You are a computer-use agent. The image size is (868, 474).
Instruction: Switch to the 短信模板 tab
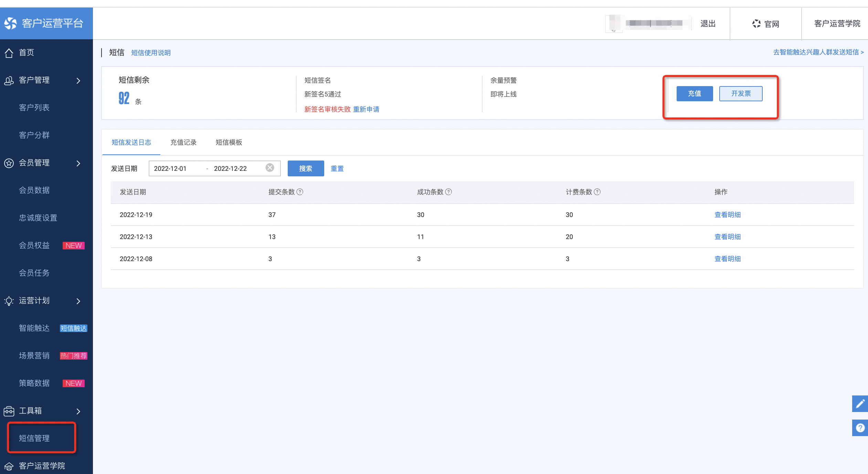click(229, 142)
